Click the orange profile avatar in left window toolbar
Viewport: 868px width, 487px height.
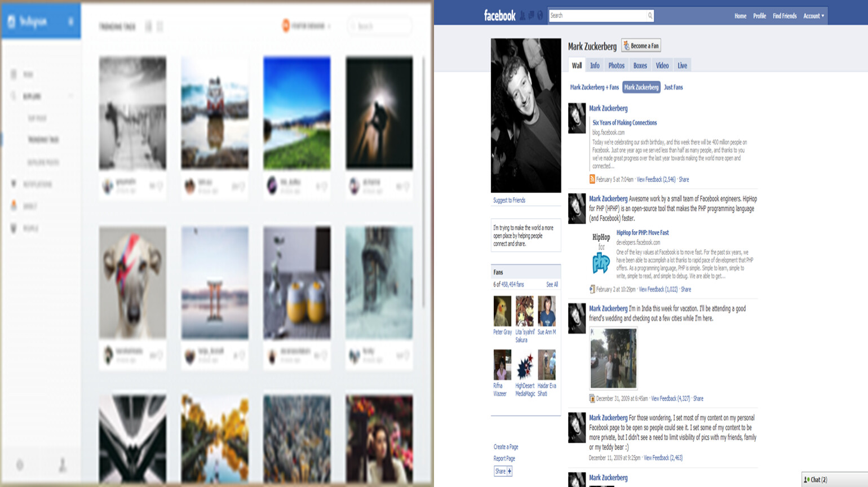[x=286, y=25]
